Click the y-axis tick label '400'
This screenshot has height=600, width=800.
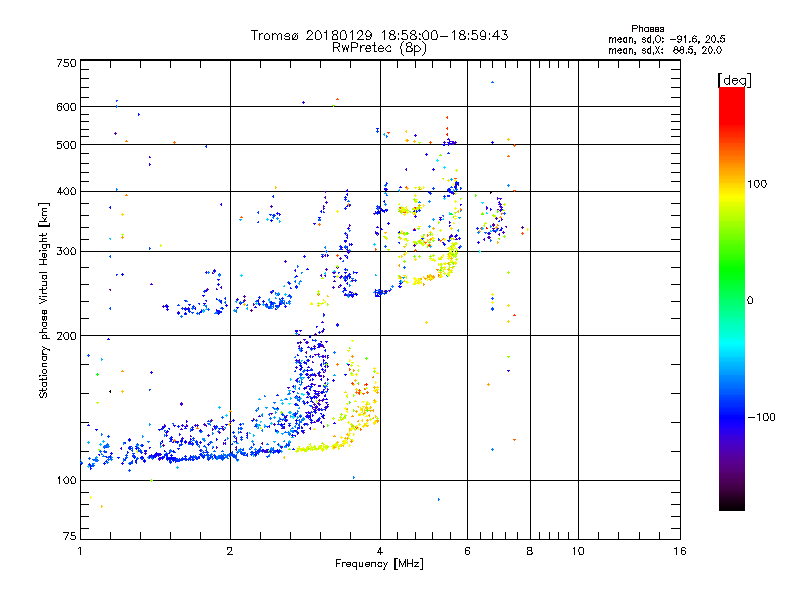67,192
